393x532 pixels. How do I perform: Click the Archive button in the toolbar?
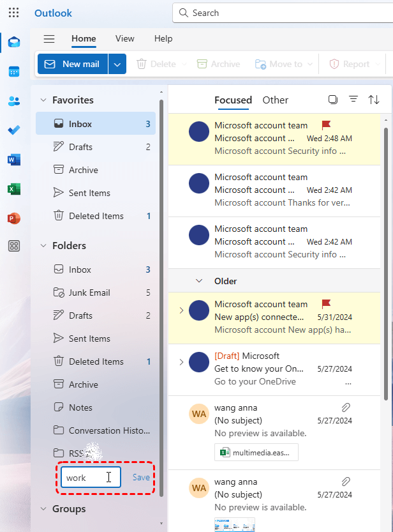pos(219,64)
